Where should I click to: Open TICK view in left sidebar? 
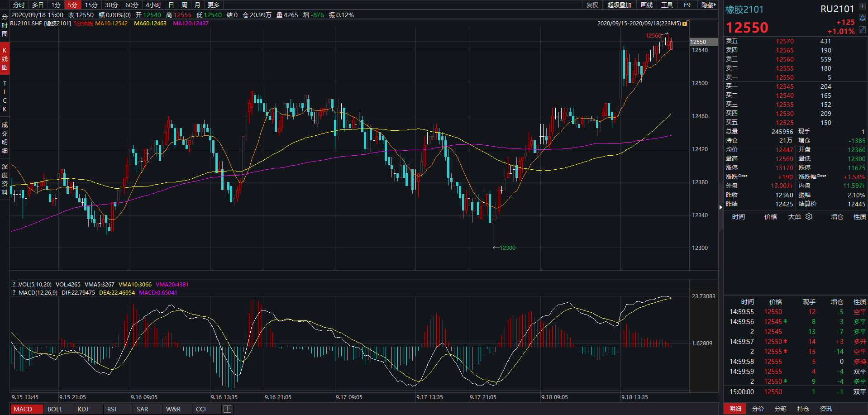5,96
